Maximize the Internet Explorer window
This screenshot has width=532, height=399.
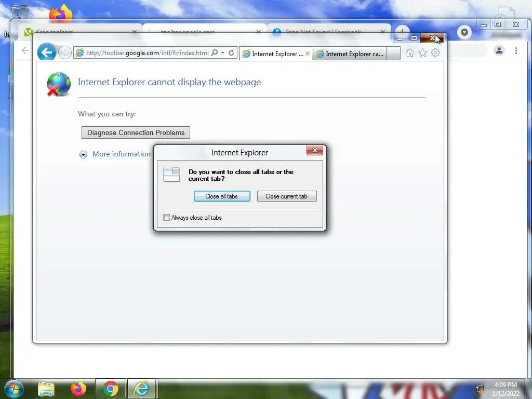click(414, 38)
